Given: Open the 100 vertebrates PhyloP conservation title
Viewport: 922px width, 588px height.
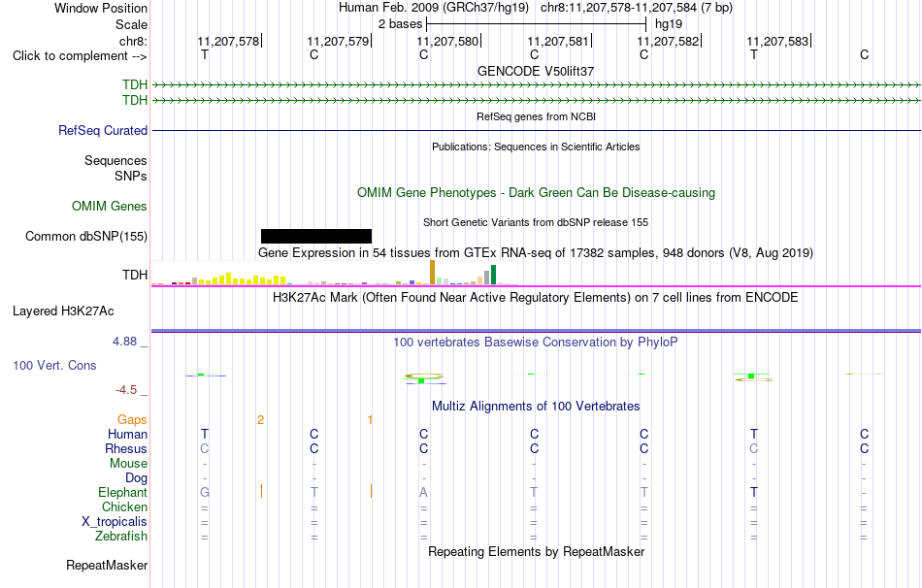Looking at the screenshot, I should tap(536, 343).
